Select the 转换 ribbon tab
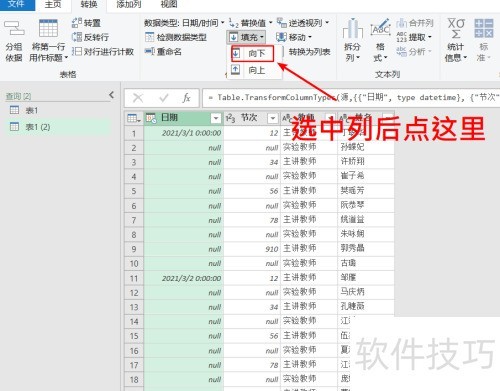 89,4
